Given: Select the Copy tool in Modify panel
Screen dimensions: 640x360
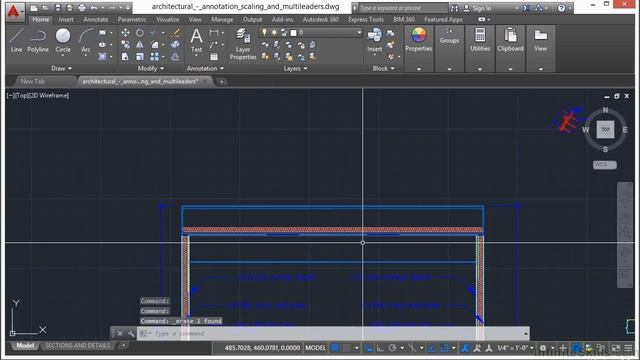Looking at the screenshot, I should (x=125, y=44).
